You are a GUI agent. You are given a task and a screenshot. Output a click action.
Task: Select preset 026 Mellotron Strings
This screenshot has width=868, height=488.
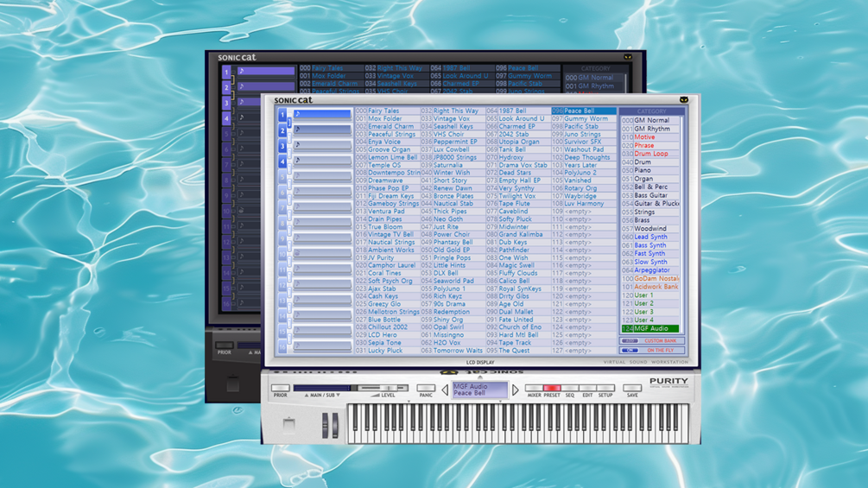pos(388,312)
